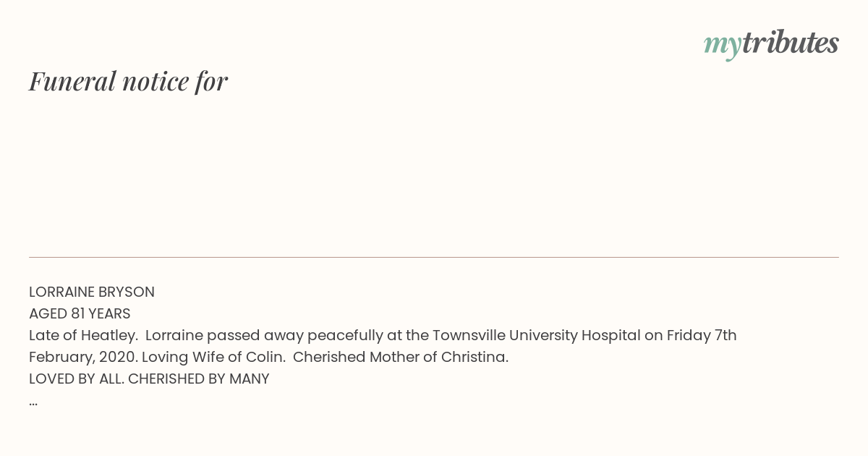Click the green "my" portion of logo

[723, 46]
